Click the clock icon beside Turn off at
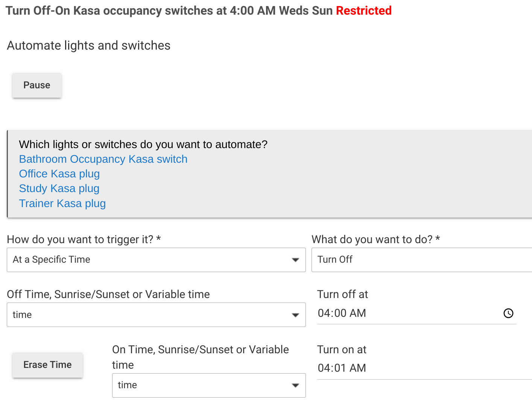This screenshot has height=407, width=532. pyautogui.click(x=508, y=313)
